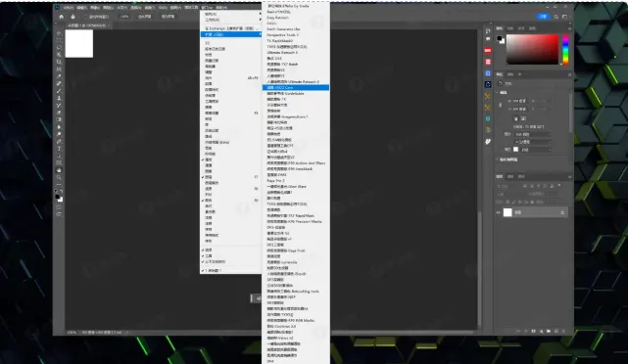Screen dimensions: 628x364
Task: Click the blue share button at top right
Action: pos(543,17)
